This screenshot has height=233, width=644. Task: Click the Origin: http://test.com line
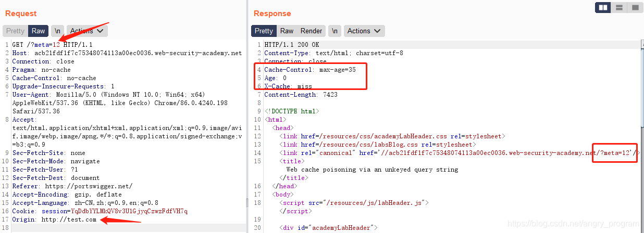tap(54, 219)
